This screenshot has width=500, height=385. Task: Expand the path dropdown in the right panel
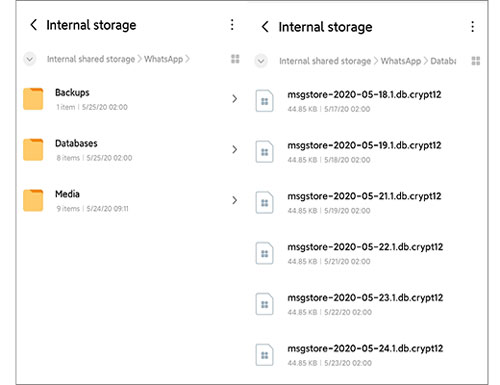pos(261,61)
